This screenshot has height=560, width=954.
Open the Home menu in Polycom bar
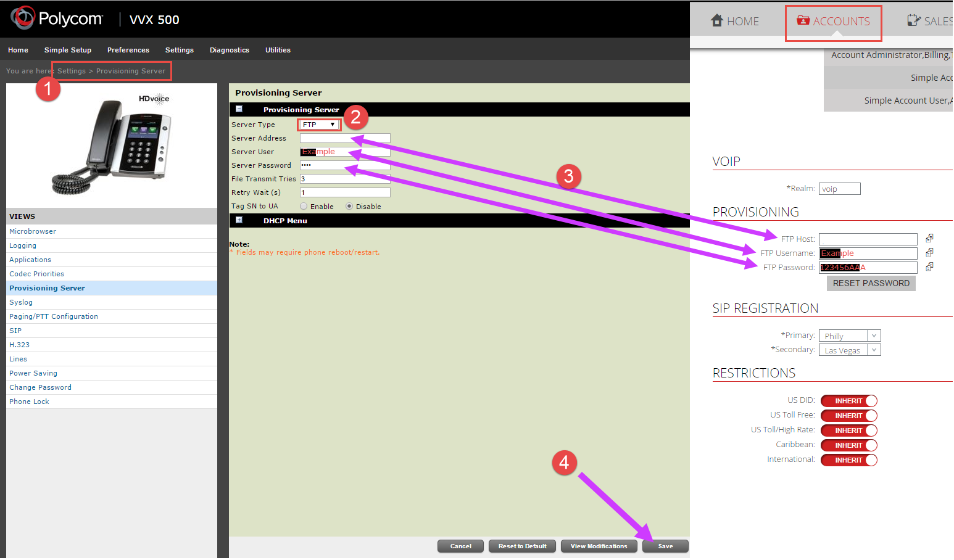pyautogui.click(x=18, y=50)
